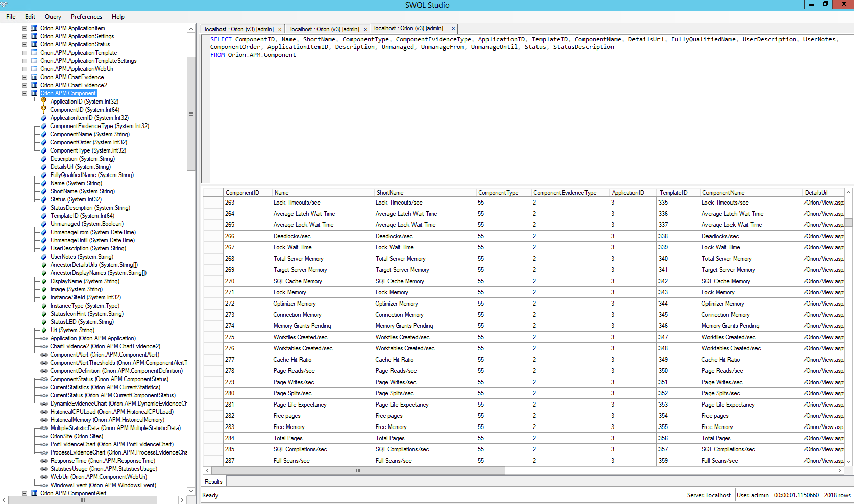Screen dimensions: 854x504
Task: Click the SWQL Studio app icon in title bar
Action: (x=4, y=5)
